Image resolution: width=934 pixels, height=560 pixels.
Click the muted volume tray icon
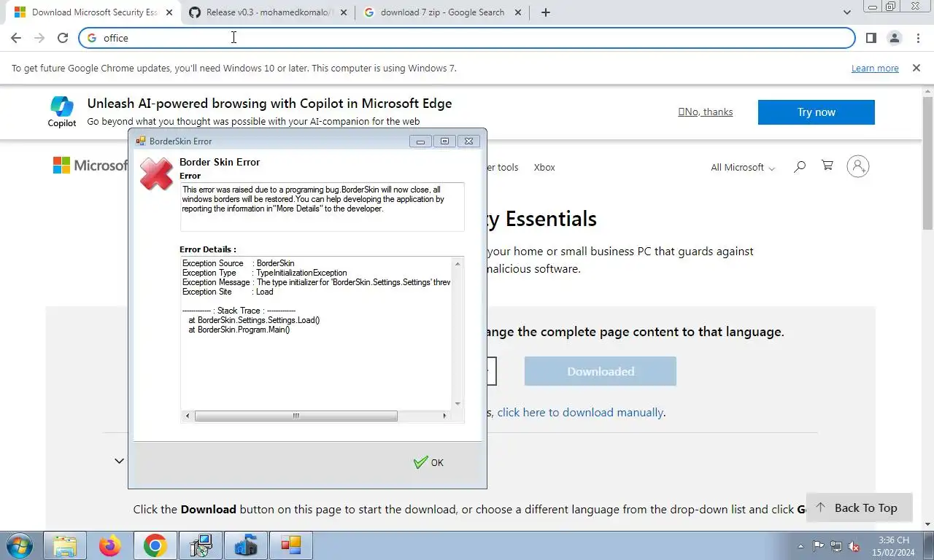tap(854, 546)
